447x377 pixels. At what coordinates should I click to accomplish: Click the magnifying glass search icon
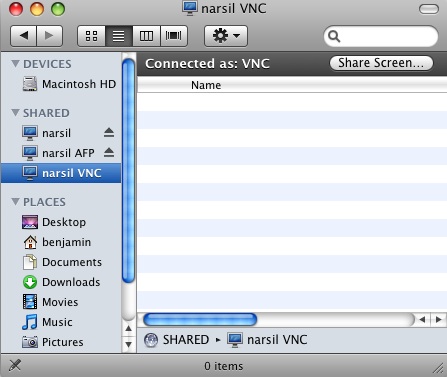[334, 36]
